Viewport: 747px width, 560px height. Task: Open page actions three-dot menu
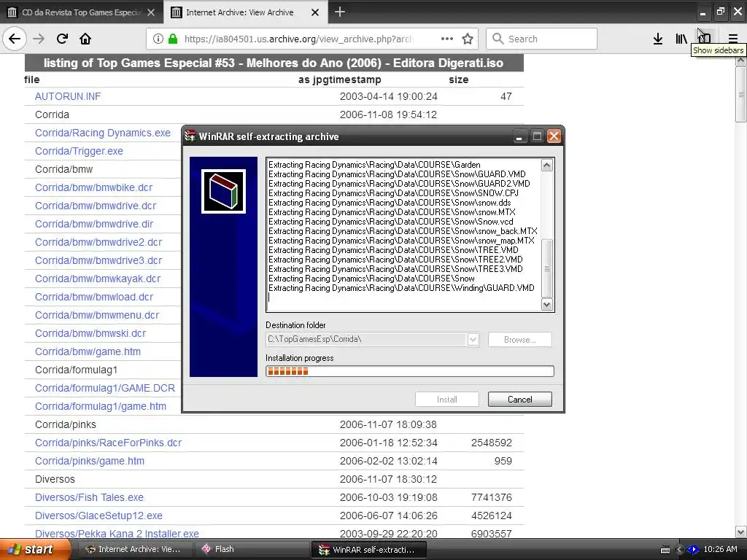point(447,39)
